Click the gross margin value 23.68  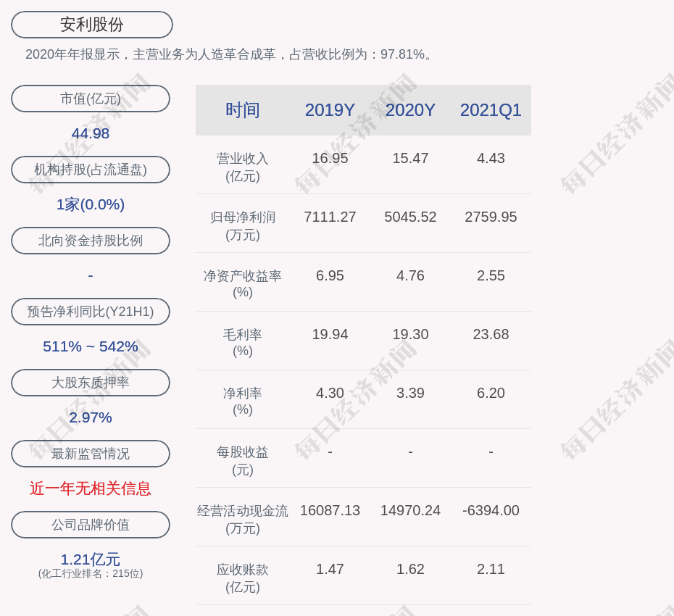491,334
